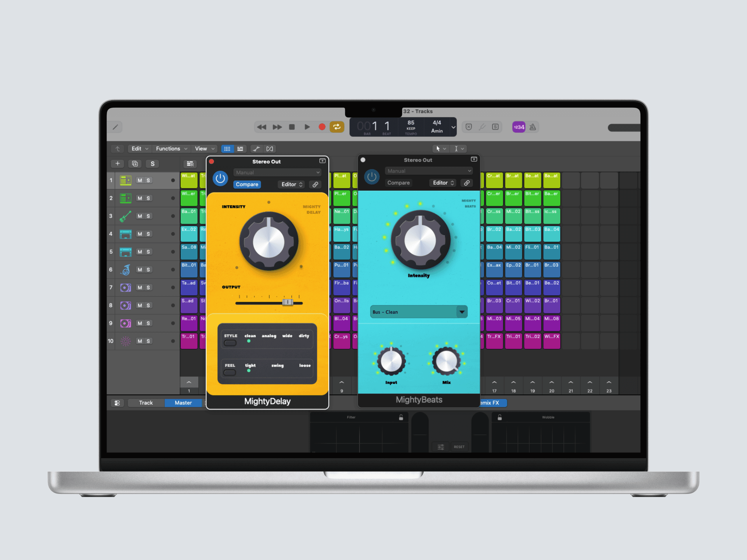
Task: Switch to the Master tab
Action: (183, 403)
